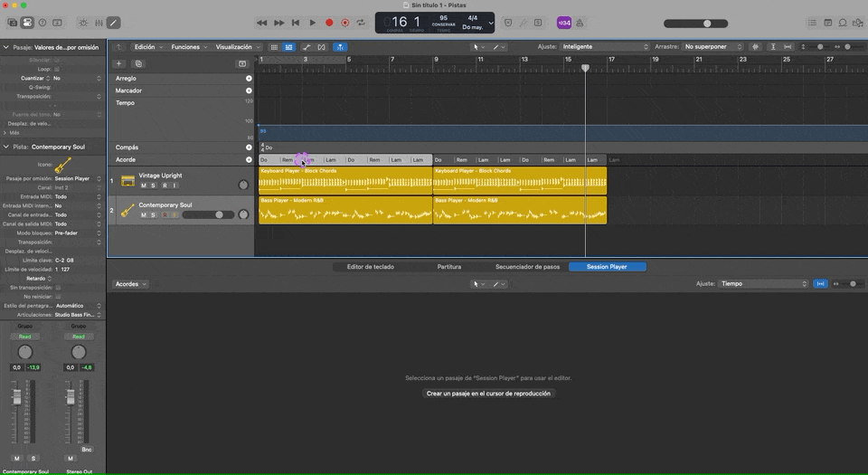Open Quick Help question mark icon
Screen dimensions: 868x475
[x=42, y=23]
